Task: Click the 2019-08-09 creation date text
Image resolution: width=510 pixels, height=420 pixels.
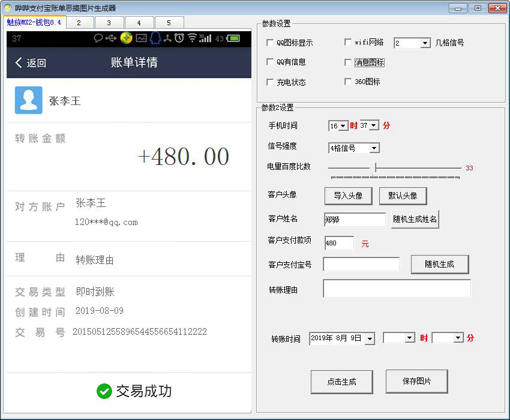Action: pos(100,311)
